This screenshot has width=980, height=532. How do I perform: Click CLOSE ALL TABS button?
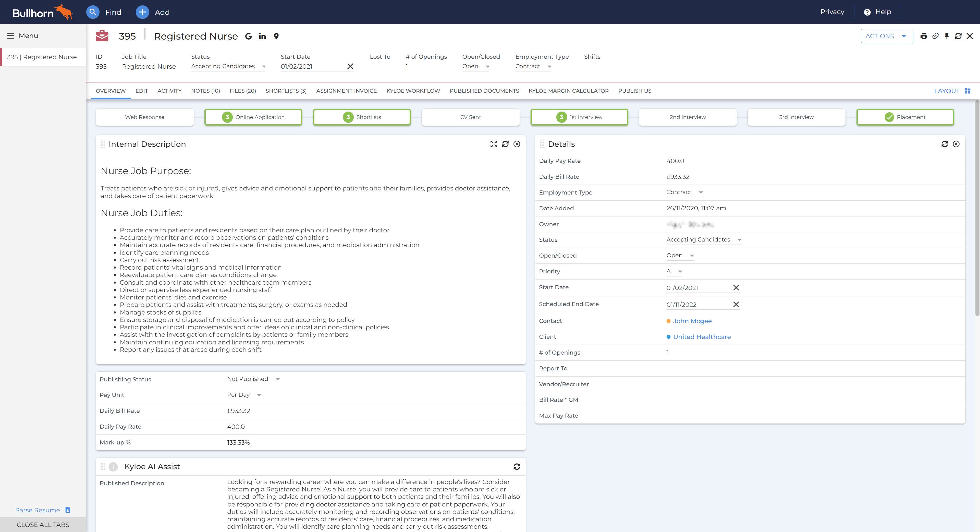pyautogui.click(x=43, y=524)
